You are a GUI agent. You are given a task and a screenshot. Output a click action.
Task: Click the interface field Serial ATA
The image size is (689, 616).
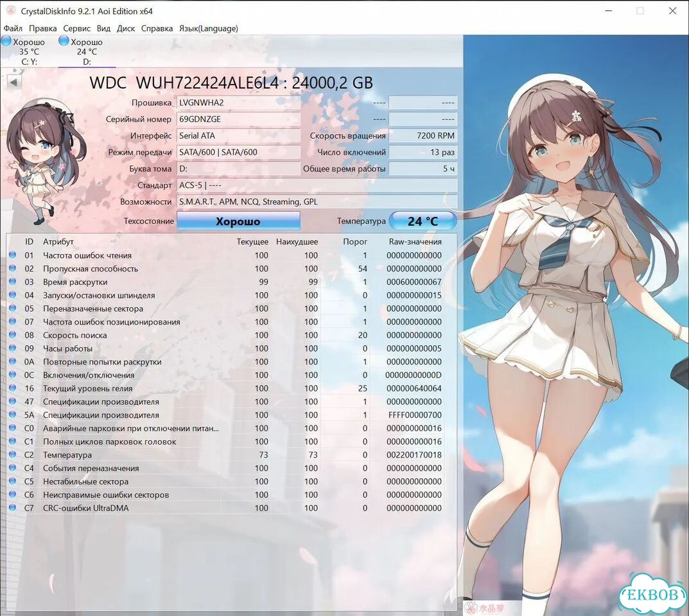[239, 135]
